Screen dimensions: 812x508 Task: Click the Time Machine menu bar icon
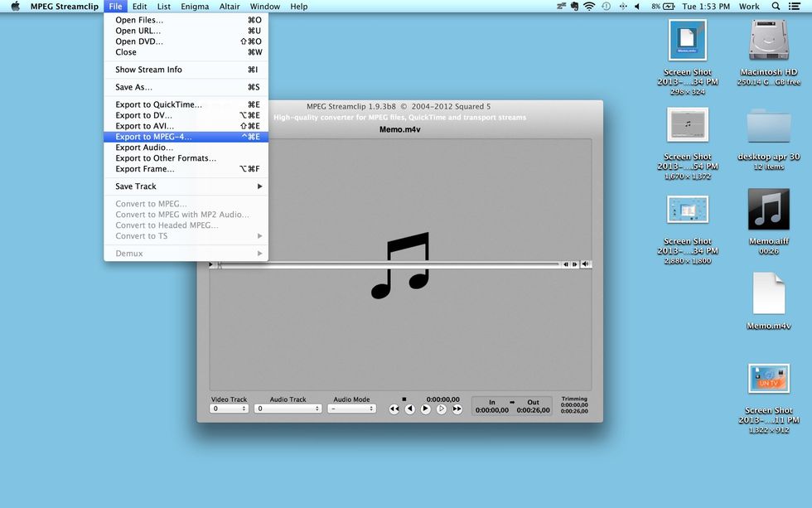point(606,6)
